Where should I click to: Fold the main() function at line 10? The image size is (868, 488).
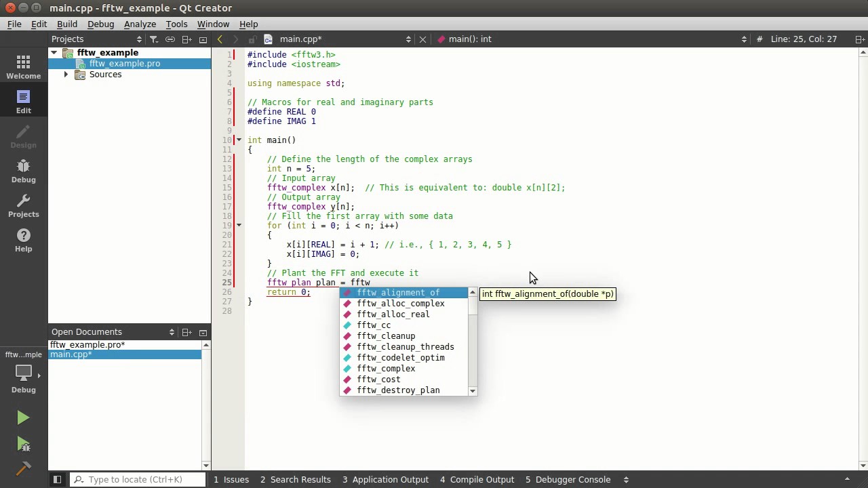coord(239,140)
